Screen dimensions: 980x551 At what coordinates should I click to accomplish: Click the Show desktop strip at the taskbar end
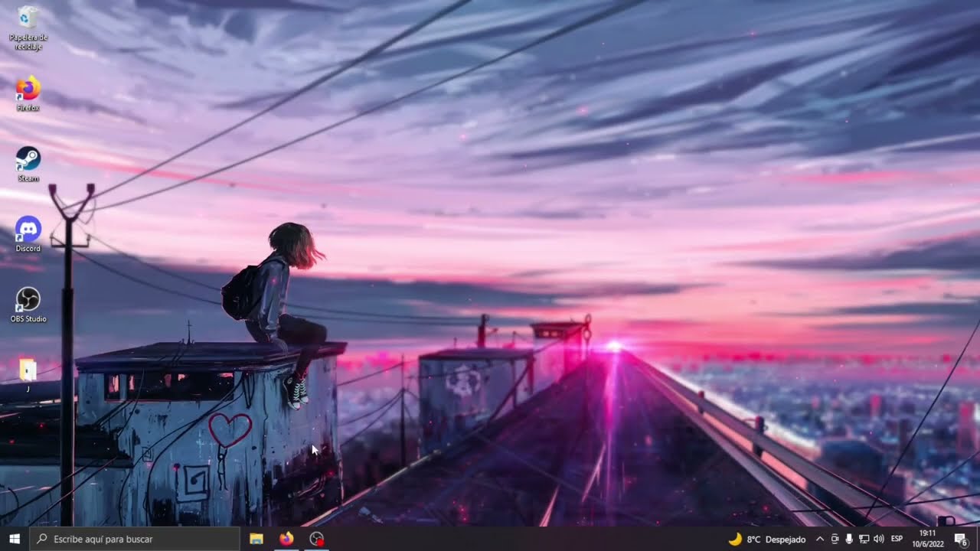pos(978,539)
